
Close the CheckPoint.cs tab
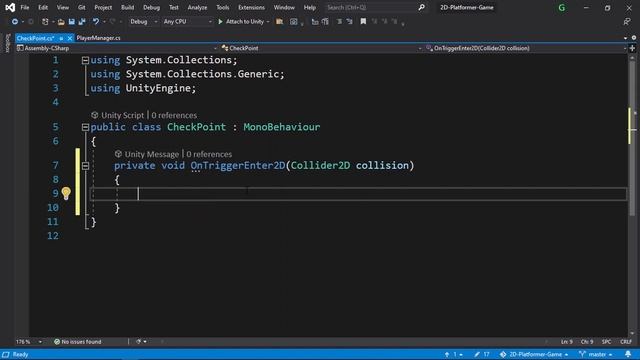point(70,38)
